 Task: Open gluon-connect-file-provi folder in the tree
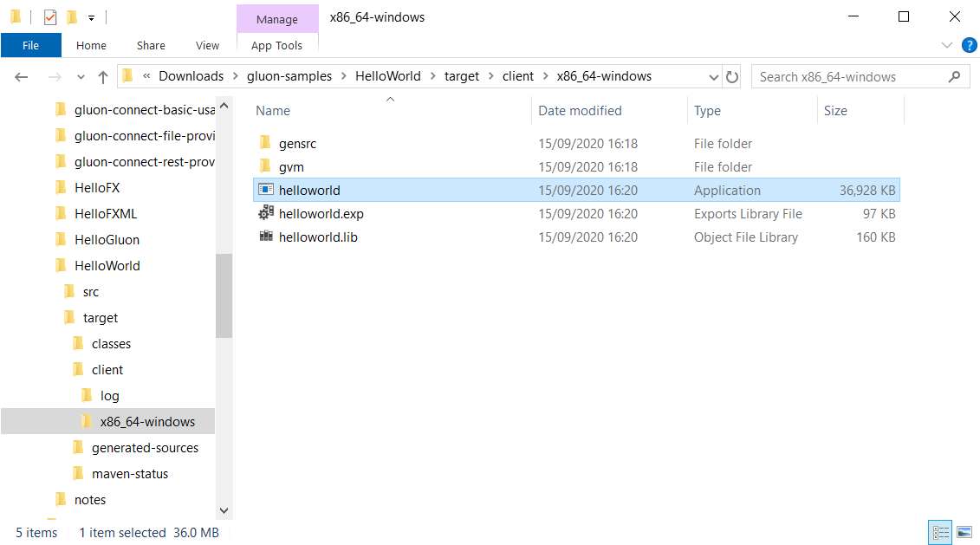coord(145,136)
